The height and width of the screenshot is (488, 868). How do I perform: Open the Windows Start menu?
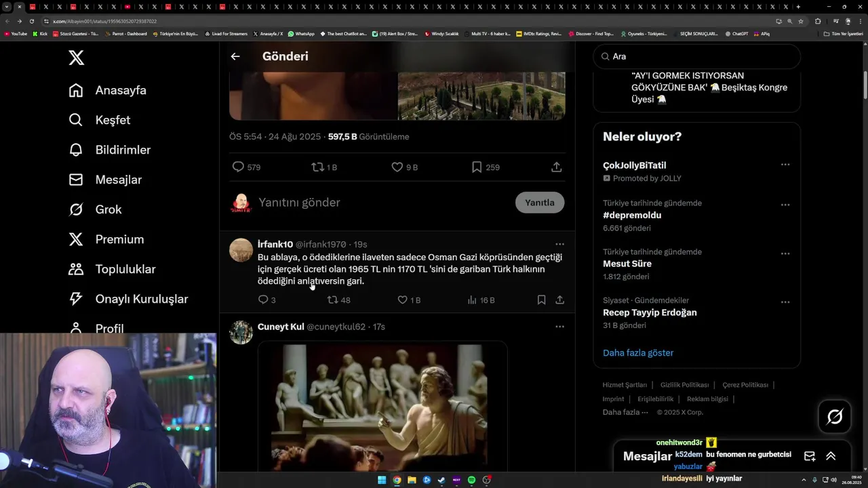coord(382,480)
